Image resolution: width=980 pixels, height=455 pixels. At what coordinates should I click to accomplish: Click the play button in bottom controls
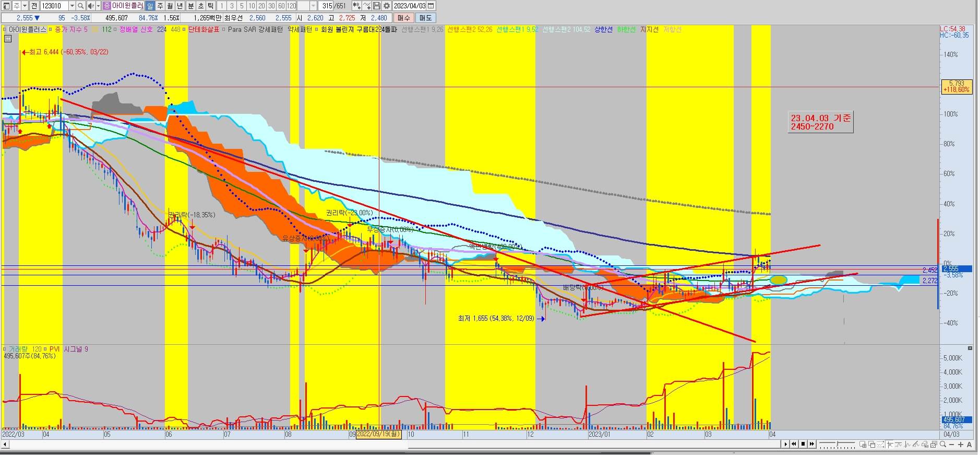(x=785, y=444)
